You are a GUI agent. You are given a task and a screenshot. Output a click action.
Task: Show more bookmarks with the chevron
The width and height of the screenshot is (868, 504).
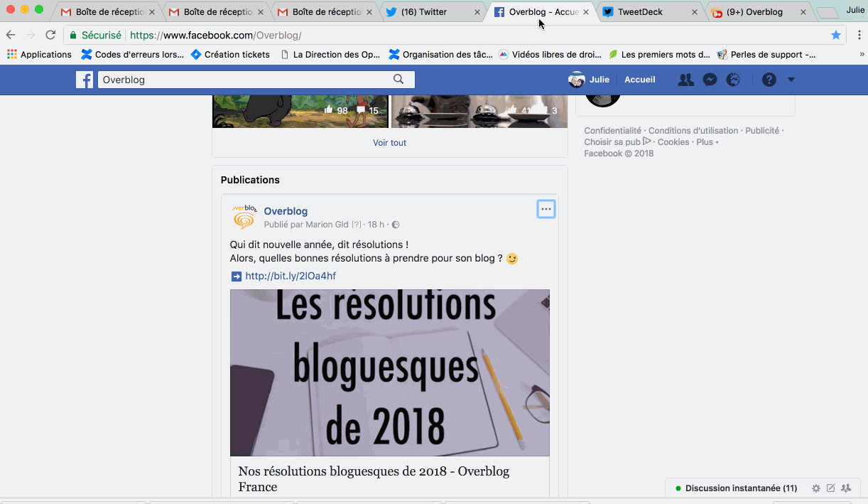(862, 54)
